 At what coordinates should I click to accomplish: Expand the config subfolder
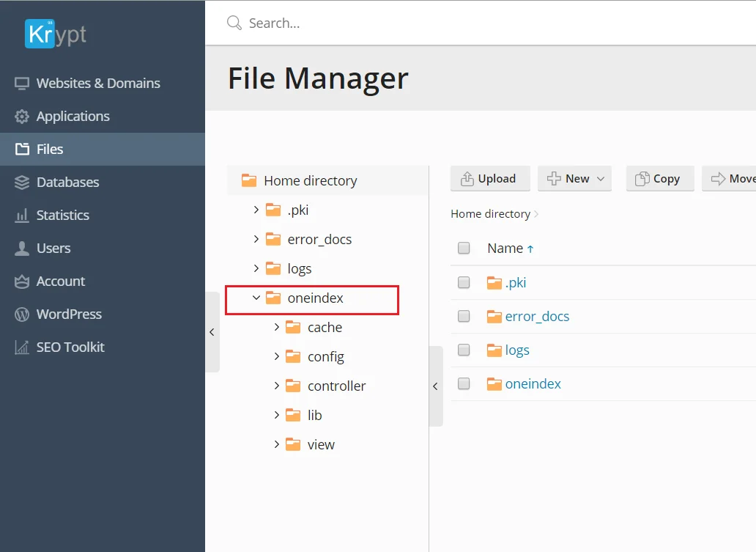[x=277, y=356]
